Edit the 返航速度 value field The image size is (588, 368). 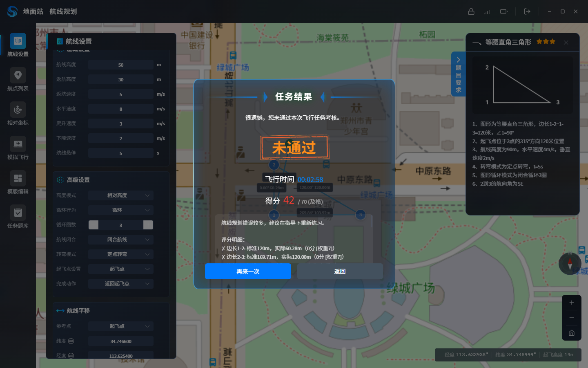tap(121, 94)
